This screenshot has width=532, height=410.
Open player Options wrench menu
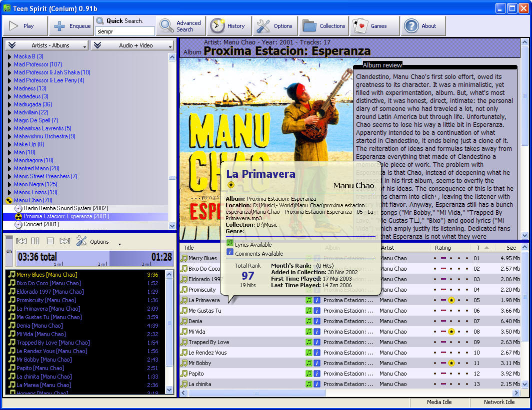(x=98, y=242)
